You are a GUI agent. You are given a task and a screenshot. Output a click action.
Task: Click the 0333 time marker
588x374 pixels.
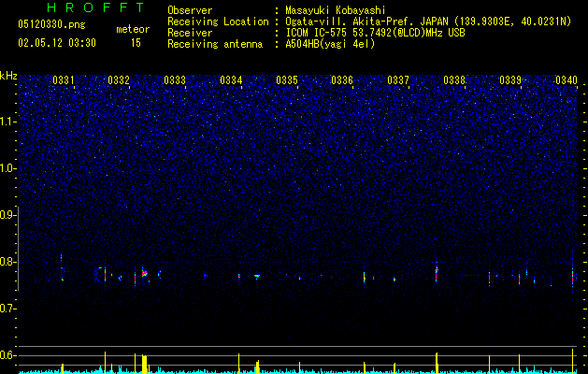tap(175, 80)
